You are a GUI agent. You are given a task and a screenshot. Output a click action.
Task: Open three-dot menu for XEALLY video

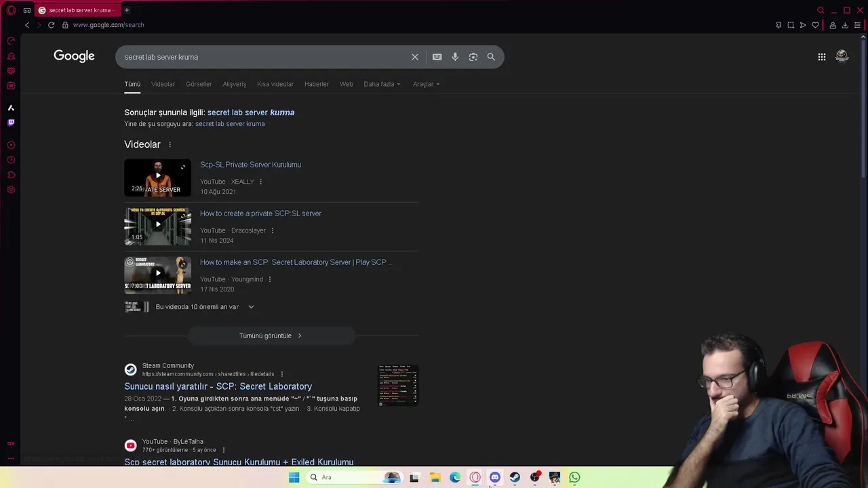point(260,182)
